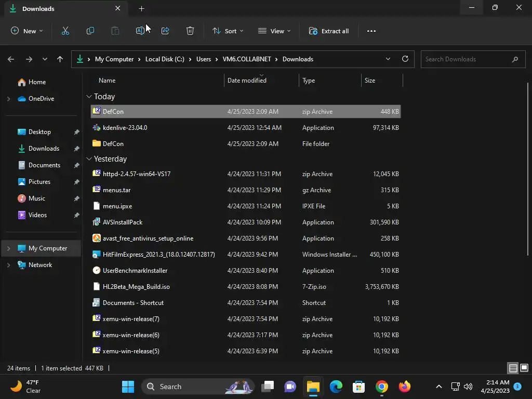The height and width of the screenshot is (399, 532).
Task: Expand the OneDrive tree node
Action: click(x=8, y=99)
